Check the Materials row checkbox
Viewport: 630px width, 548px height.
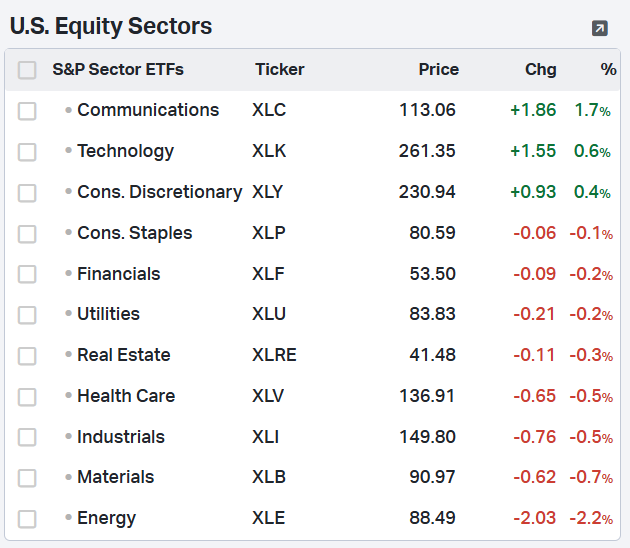[27, 478]
